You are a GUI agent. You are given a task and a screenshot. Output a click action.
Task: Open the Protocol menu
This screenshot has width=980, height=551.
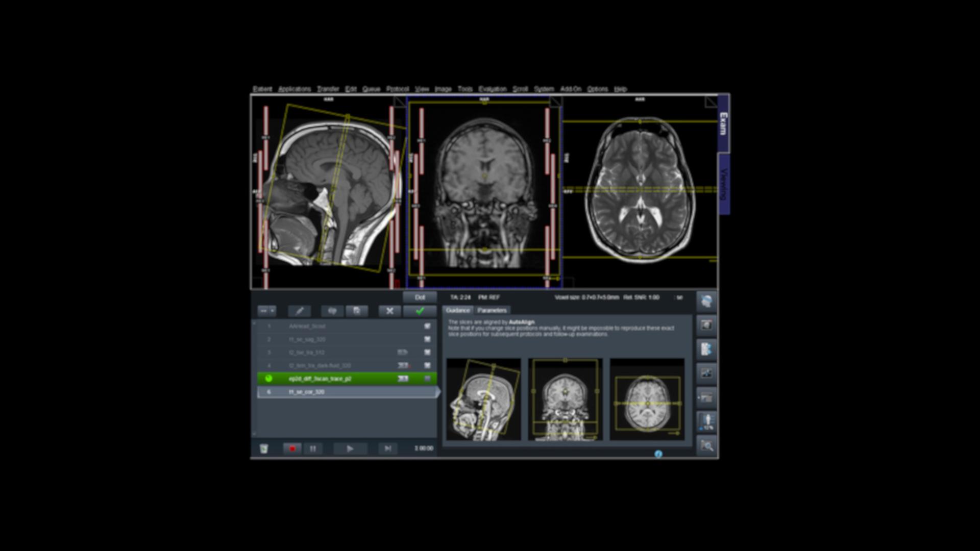pos(398,88)
